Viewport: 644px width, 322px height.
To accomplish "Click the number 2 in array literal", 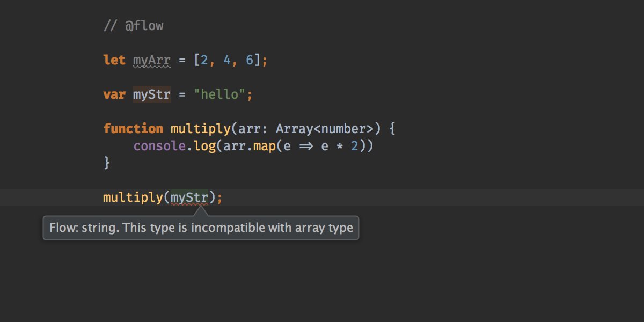I will pyautogui.click(x=204, y=60).
